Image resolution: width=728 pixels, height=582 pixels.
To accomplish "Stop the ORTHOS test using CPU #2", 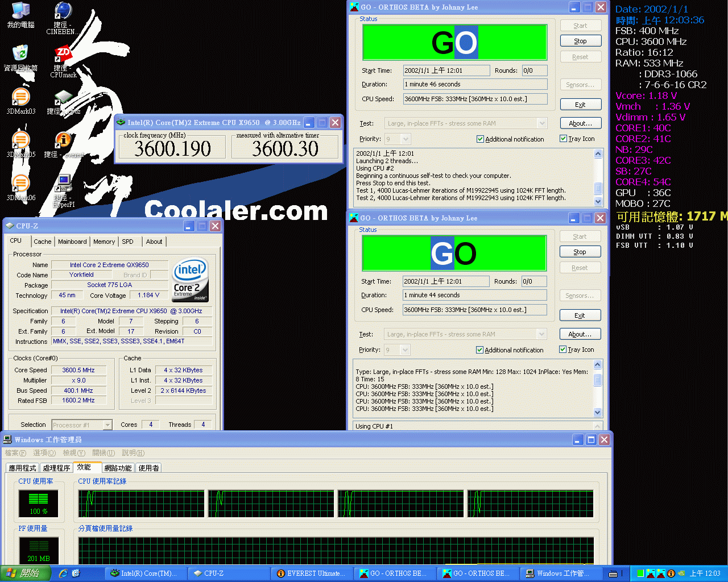I will [x=581, y=41].
